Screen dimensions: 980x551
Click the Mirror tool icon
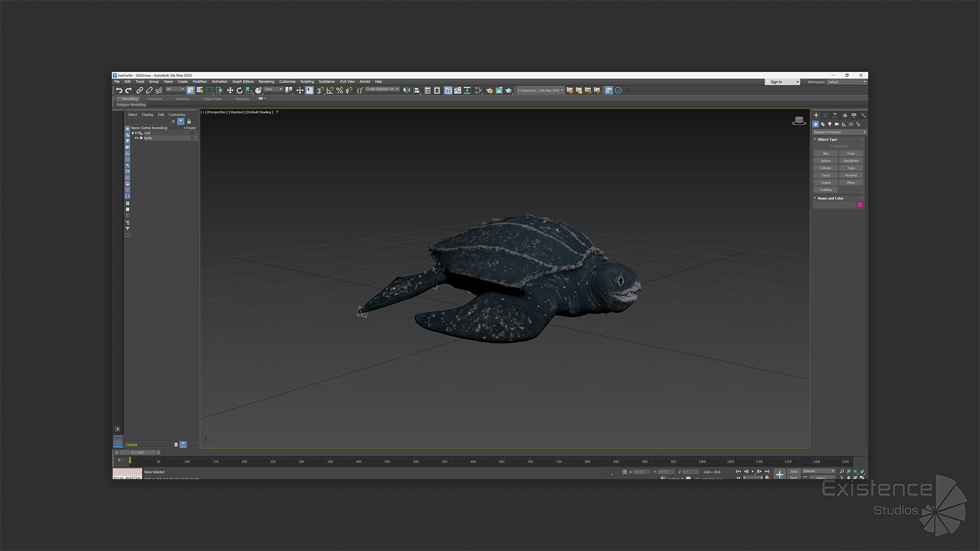pyautogui.click(x=406, y=90)
